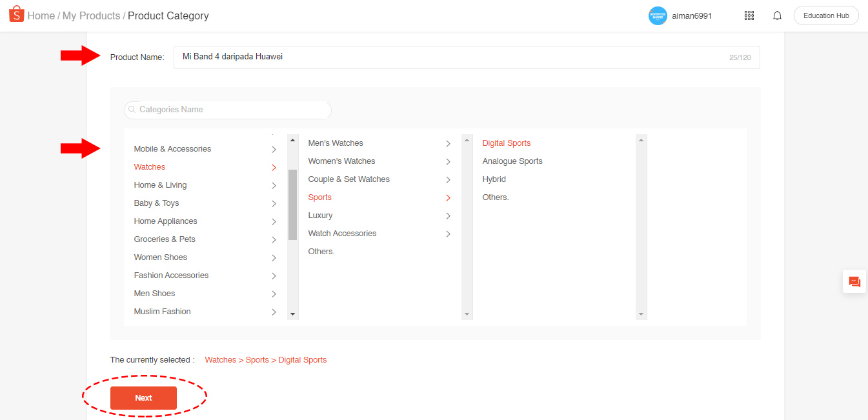Go to My Products breadcrumb
This screenshot has height=420, width=868.
(x=91, y=15)
